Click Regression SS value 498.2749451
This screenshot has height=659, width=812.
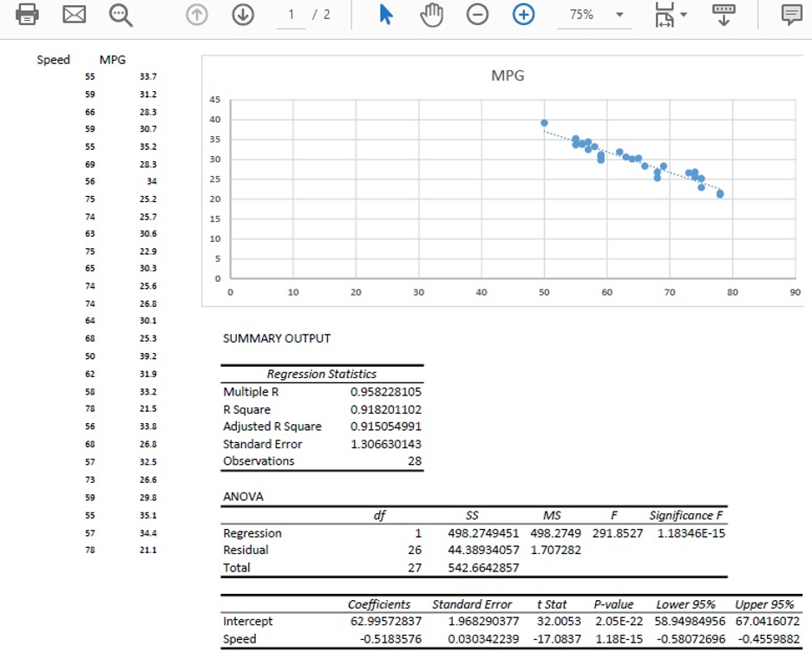coord(483,533)
